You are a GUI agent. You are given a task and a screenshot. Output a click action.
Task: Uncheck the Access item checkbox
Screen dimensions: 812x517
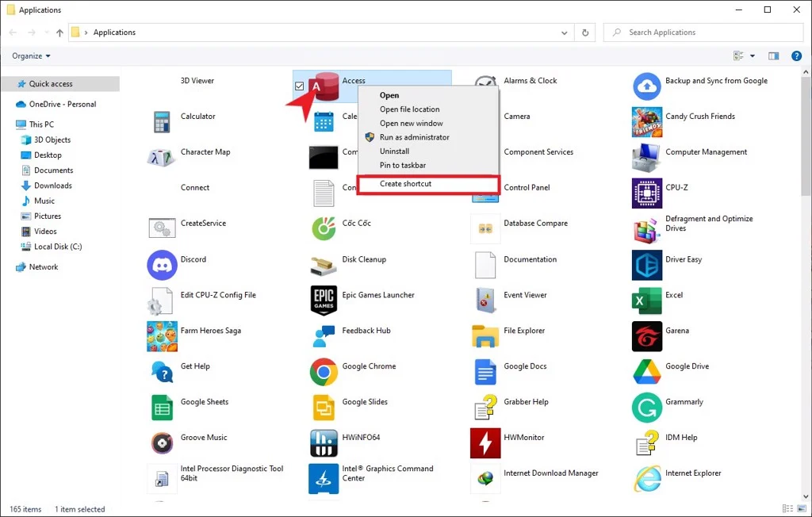[x=300, y=86]
